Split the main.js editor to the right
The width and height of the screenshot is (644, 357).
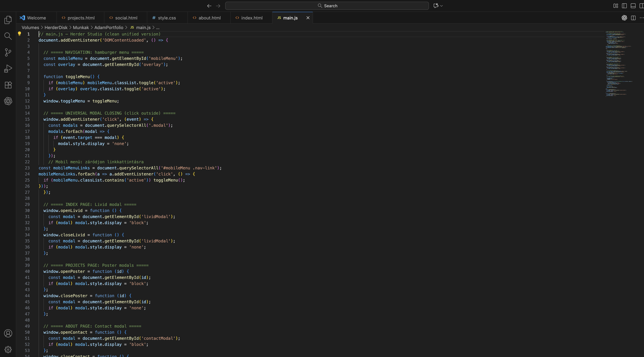(x=633, y=18)
